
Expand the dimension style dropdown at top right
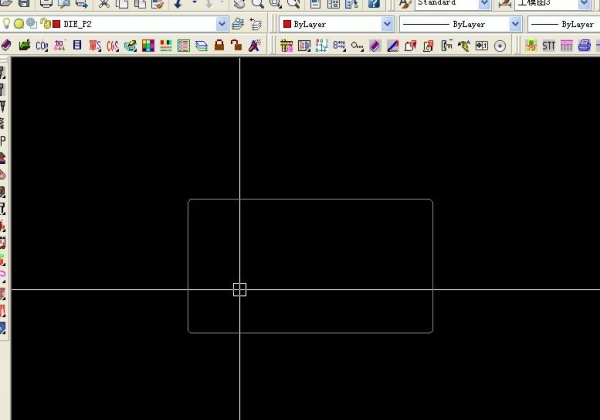click(584, 3)
